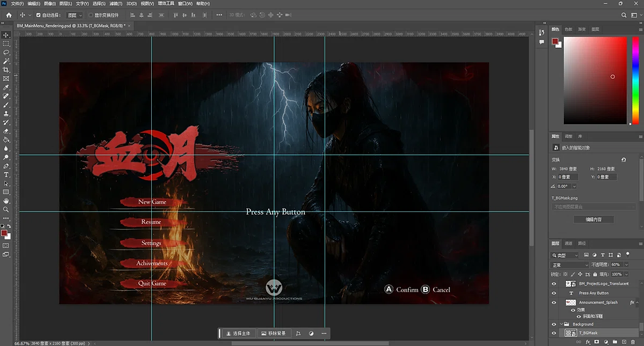Click the foreground color swatch in toolbox
The image size is (644, 346).
tap(4, 233)
